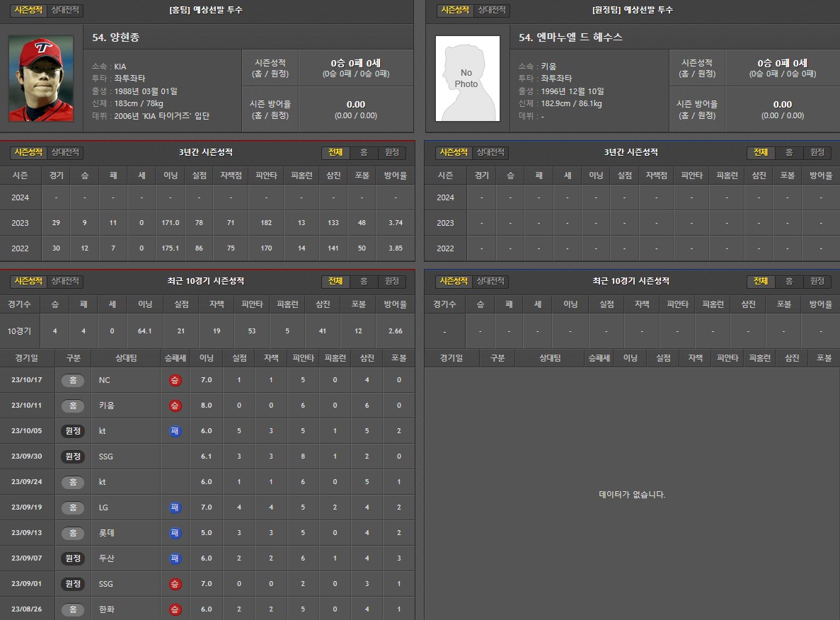Select 전체 filter in away 3년간 시즌성적
This screenshot has width=840, height=620.
point(761,153)
